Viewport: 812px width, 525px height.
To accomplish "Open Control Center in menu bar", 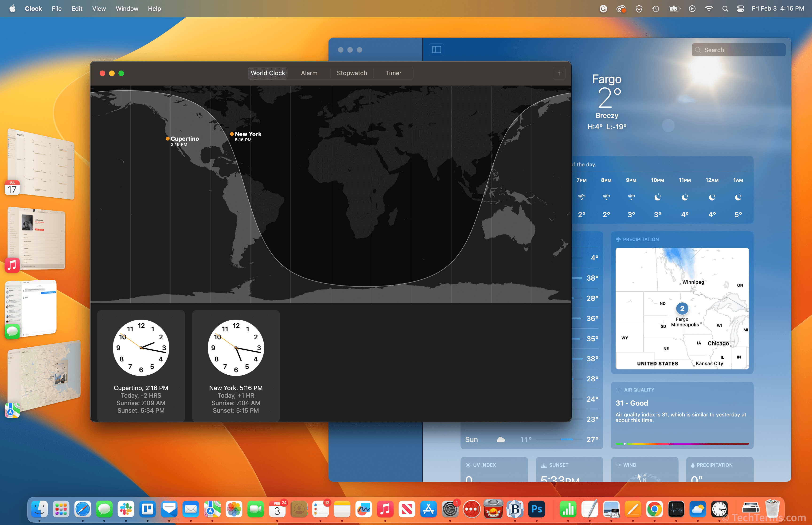I will tap(741, 9).
